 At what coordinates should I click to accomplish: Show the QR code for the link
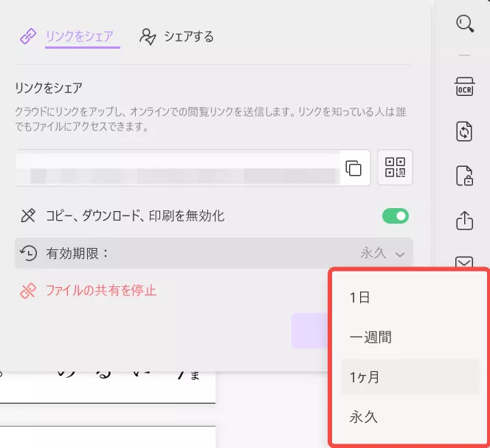coord(395,168)
